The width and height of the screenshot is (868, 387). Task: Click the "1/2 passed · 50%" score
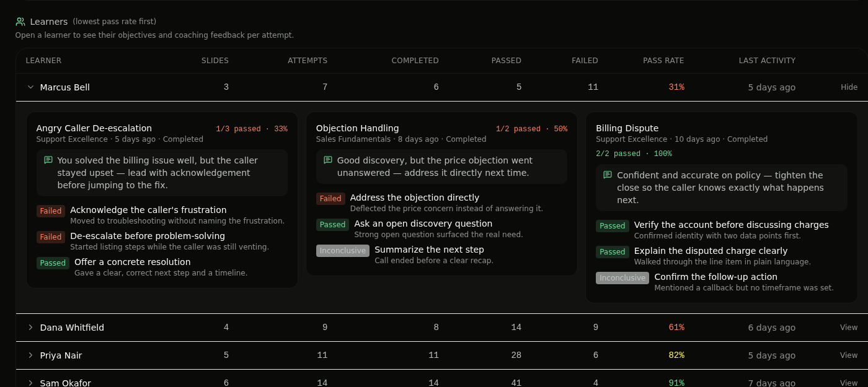[531, 129]
